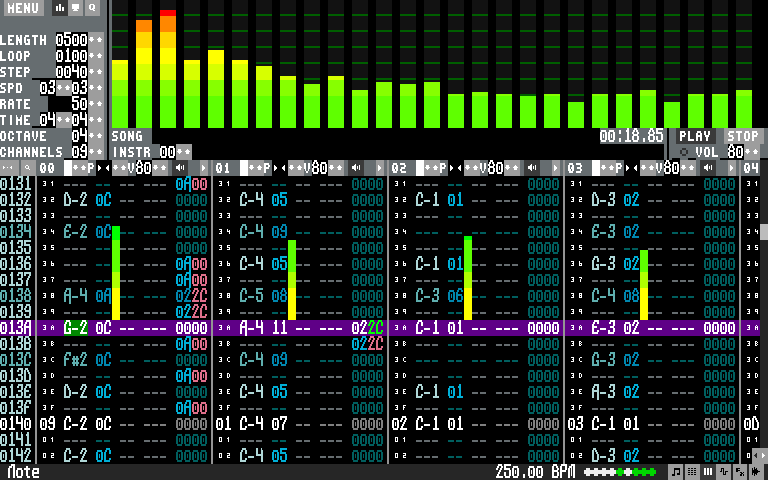Screen dimensions: 768x480
Task: Select highlighted note G-2 in channel 00
Action: [75, 328]
